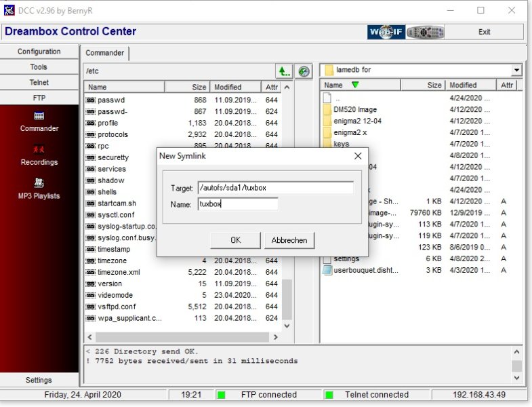532x407 pixels.
Task: Select the securetty file row
Action: click(x=121, y=157)
